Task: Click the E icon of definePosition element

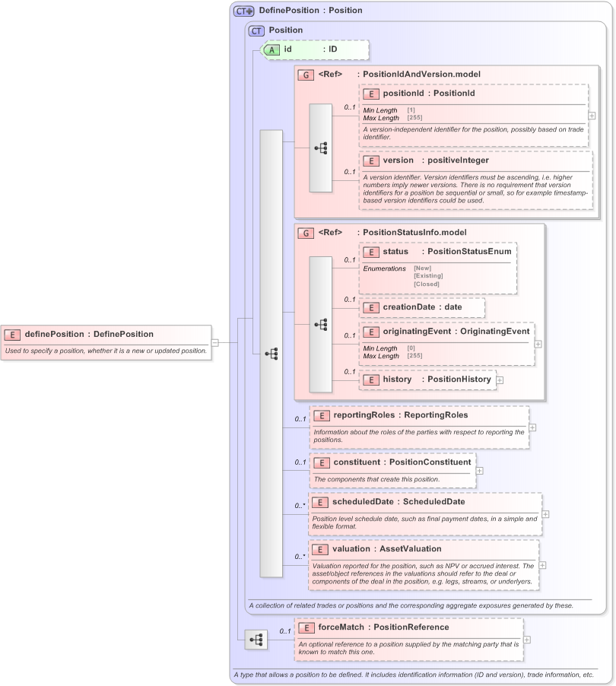Action: point(12,335)
